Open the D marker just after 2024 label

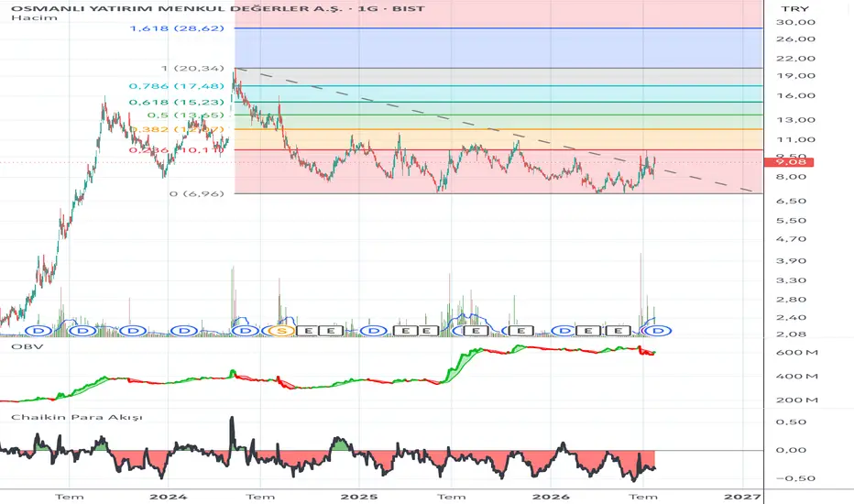pos(184,331)
